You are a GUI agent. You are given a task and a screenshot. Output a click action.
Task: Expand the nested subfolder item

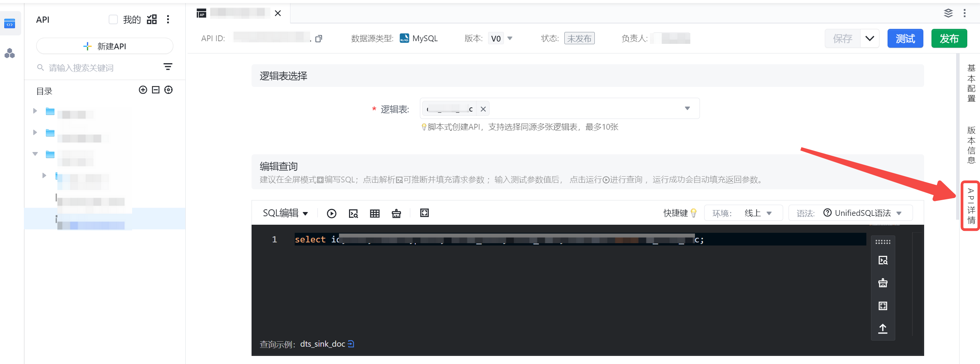pyautogui.click(x=44, y=176)
